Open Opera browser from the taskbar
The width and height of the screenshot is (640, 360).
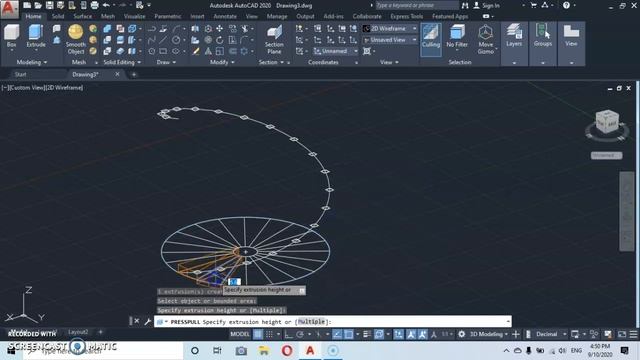click(x=287, y=351)
